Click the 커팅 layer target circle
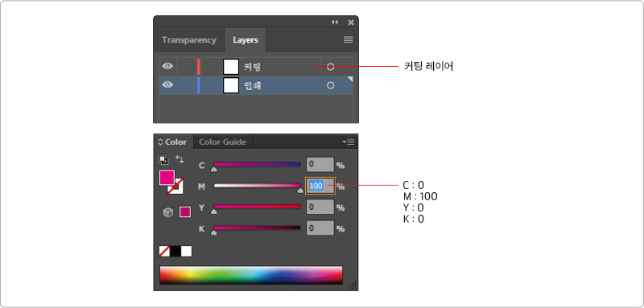 coord(330,67)
